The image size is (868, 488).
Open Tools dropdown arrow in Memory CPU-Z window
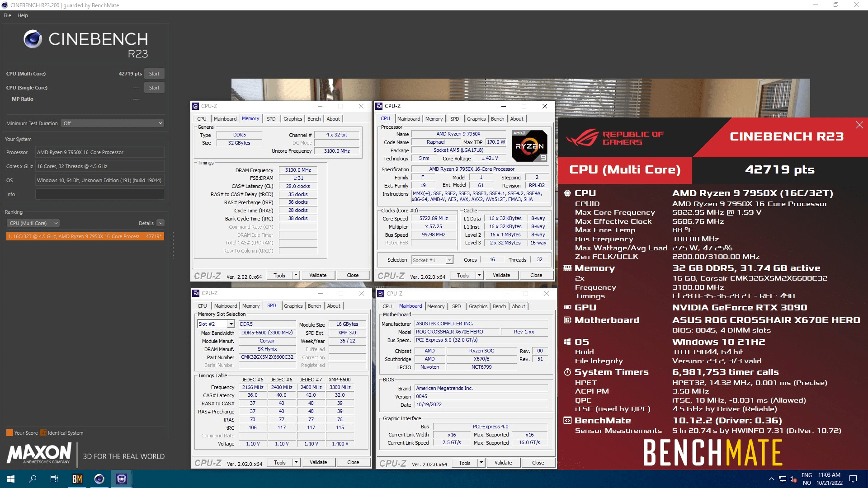point(296,275)
